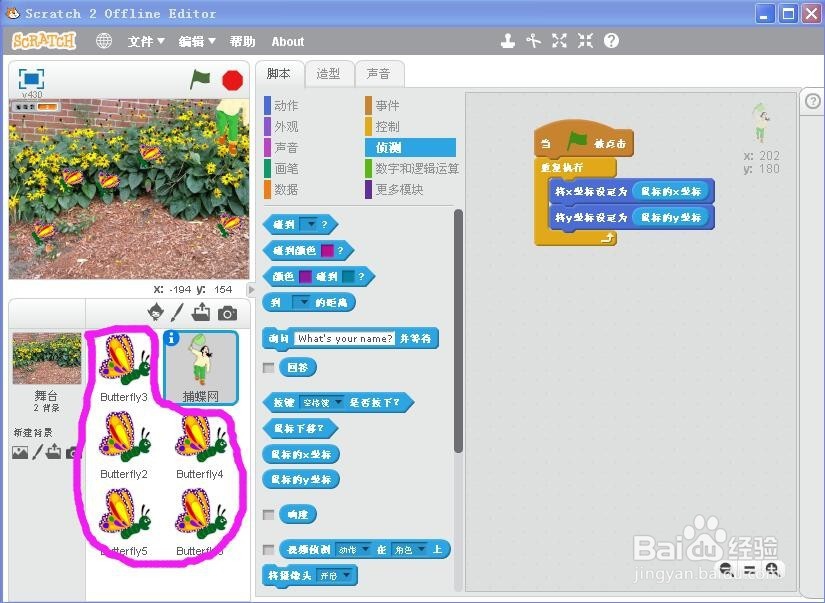Choose new sprite from library icon
This screenshot has height=603, width=825.
pos(155,313)
